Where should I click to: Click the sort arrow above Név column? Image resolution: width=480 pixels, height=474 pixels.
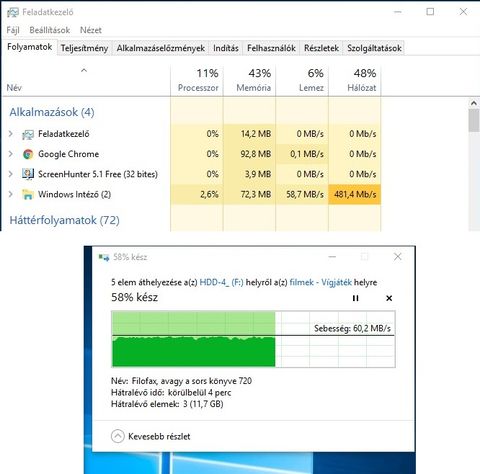84,70
